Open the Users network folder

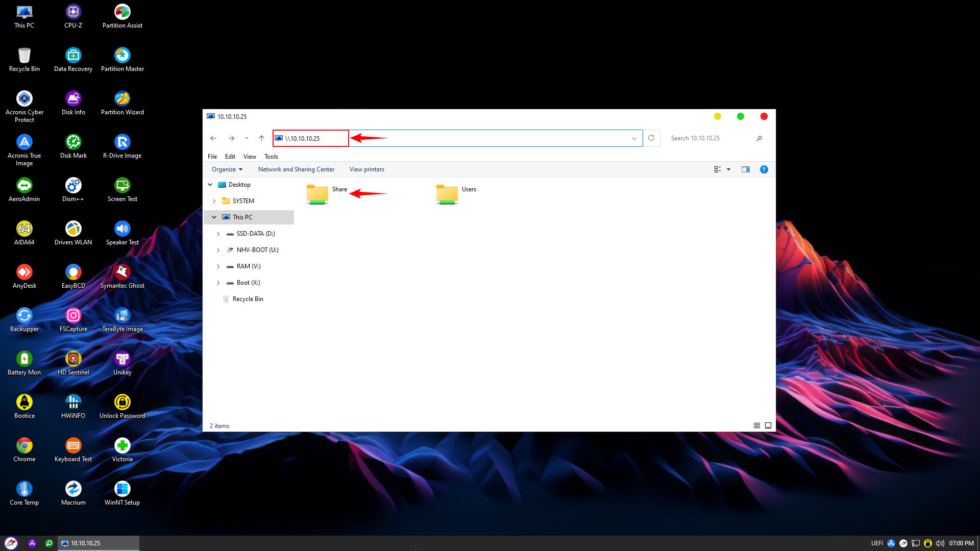(x=447, y=194)
